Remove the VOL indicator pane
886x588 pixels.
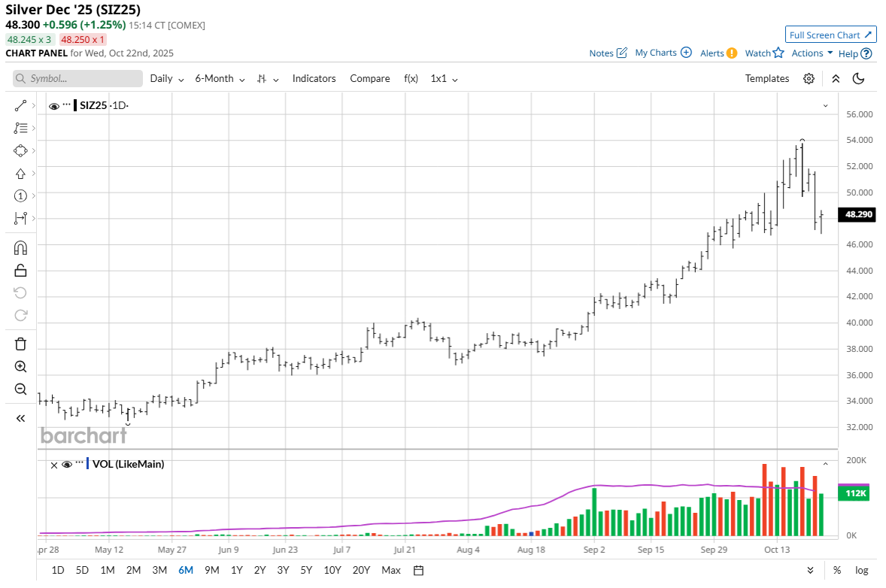click(54, 465)
